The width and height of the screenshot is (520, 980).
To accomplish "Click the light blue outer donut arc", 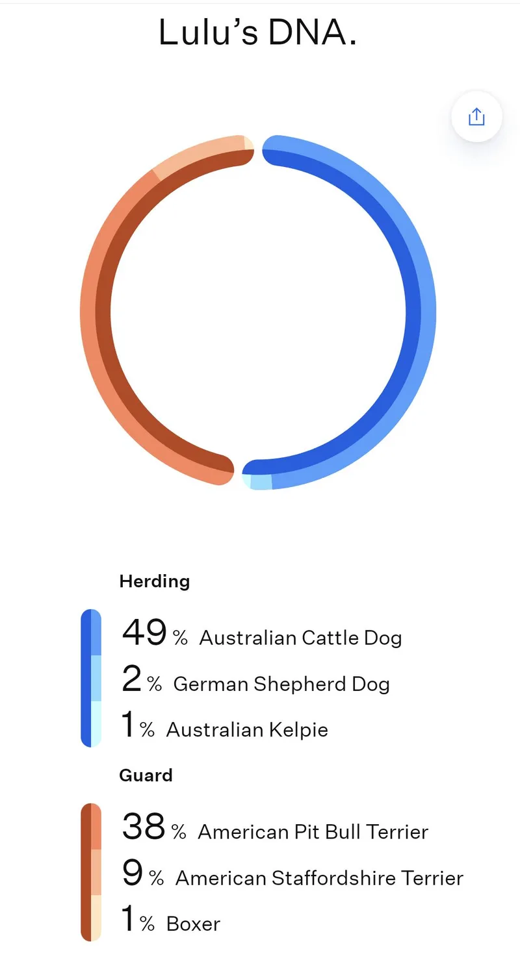I will coord(428,312).
